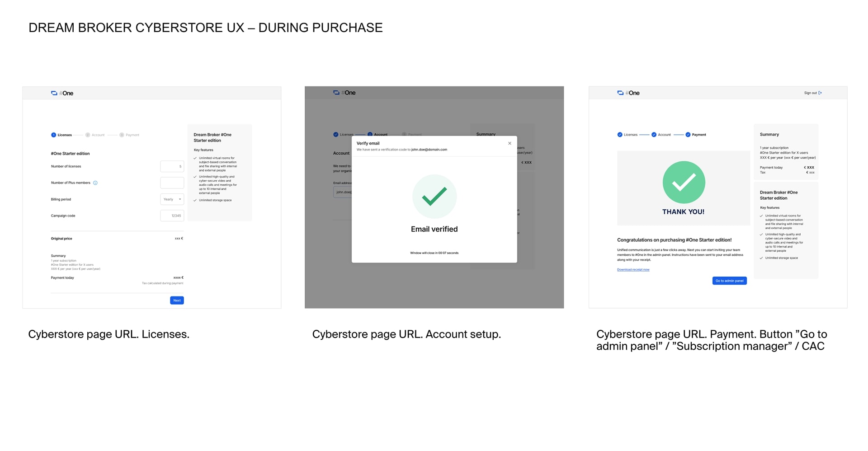Image resolution: width=868 pixels, height=451 pixels.
Task: Click 'Summary' heading in Thank You mockup
Action: point(769,135)
